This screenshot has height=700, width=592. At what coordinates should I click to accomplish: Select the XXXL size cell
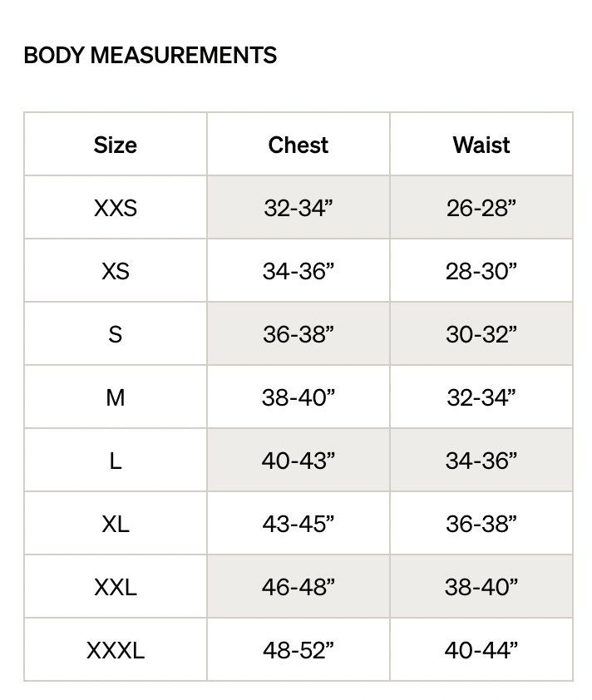pyautogui.click(x=116, y=649)
